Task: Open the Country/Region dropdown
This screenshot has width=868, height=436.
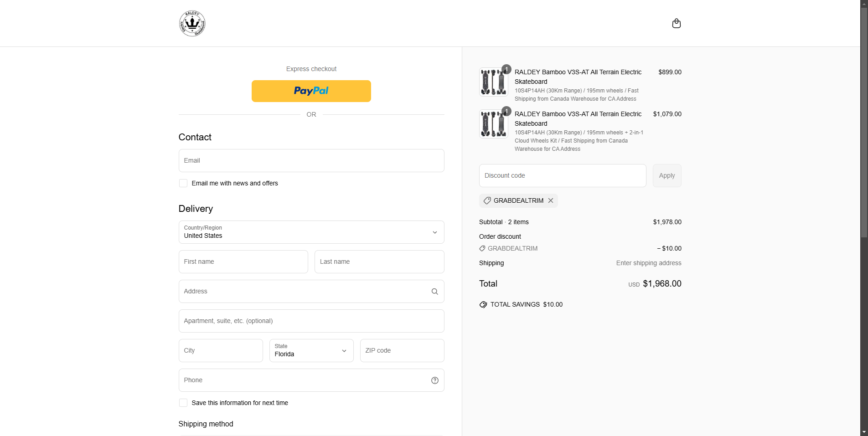Action: tap(311, 232)
